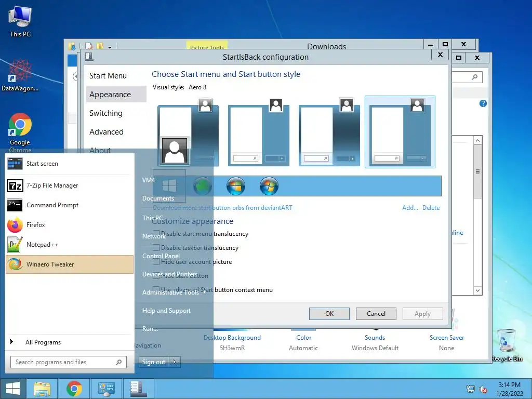
Task: Select the flat Windows 8 logo orb
Action: coord(169,186)
